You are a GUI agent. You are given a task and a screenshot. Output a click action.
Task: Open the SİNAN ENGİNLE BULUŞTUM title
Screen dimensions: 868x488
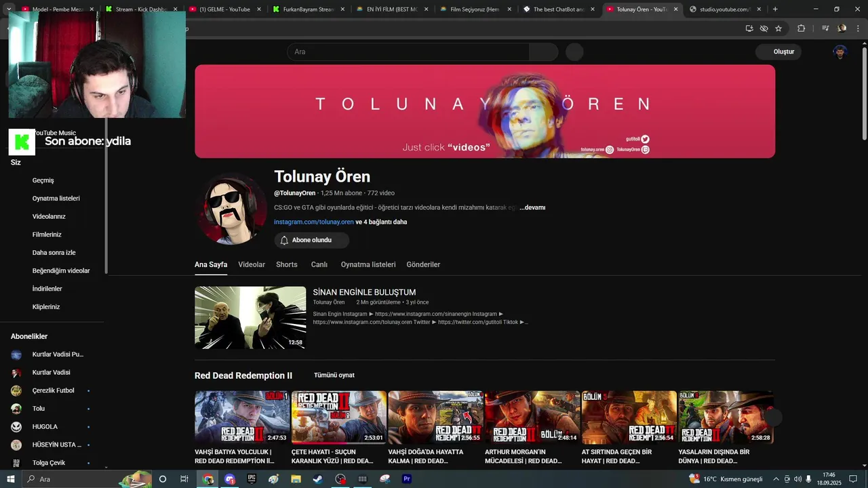(364, 292)
